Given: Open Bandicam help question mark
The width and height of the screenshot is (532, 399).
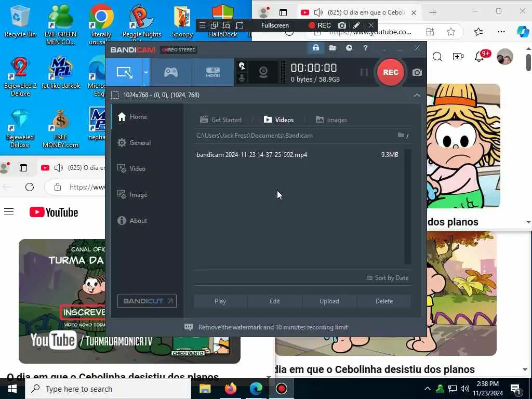Looking at the screenshot, I should tap(365, 48).
